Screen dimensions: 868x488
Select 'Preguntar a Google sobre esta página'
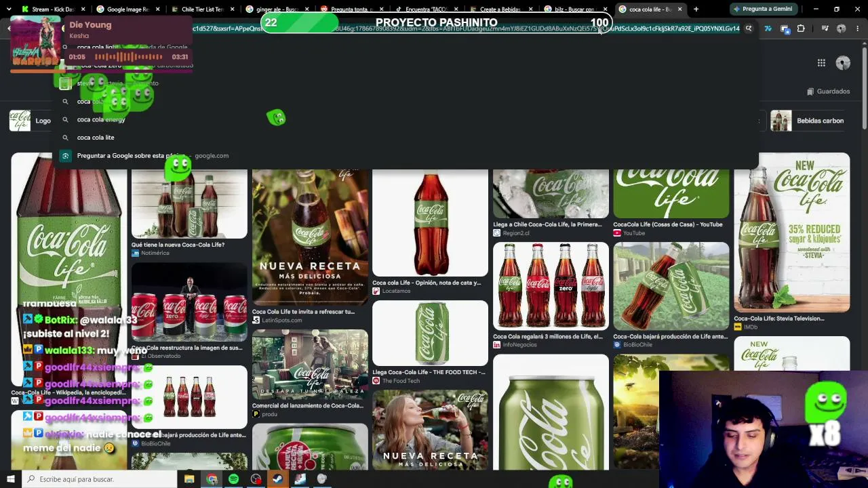pyautogui.click(x=131, y=156)
